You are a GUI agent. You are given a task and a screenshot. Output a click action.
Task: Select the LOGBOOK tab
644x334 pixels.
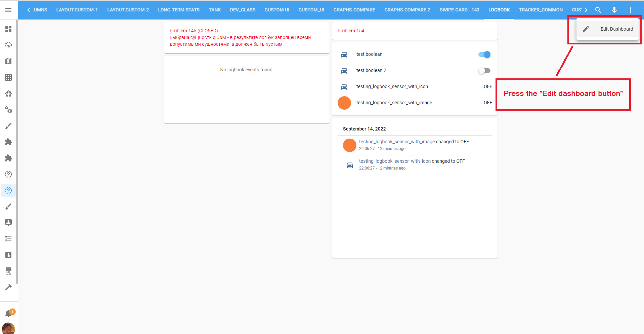(x=499, y=10)
